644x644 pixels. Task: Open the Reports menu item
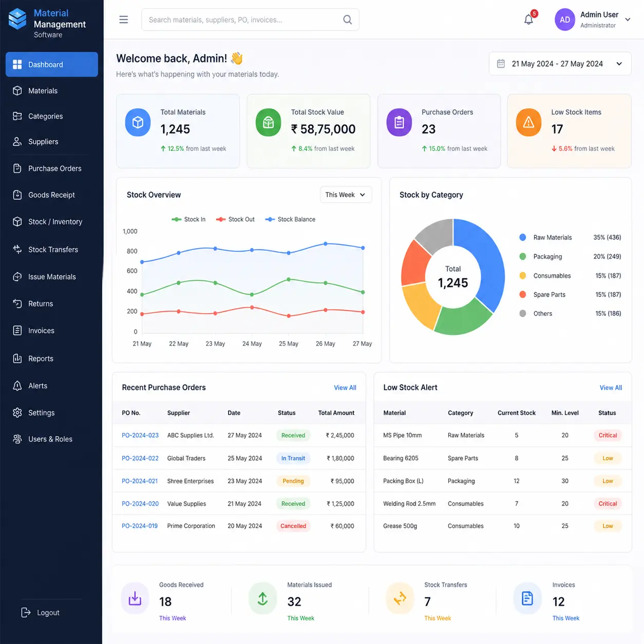(x=52, y=358)
